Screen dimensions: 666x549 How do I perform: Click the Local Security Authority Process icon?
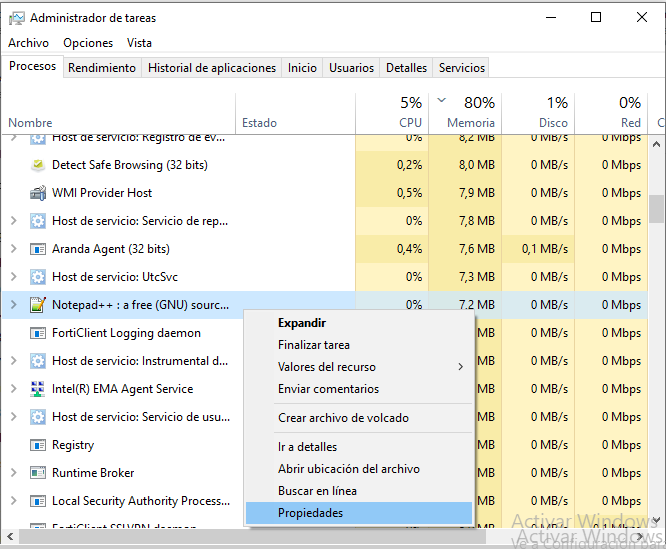click(x=38, y=501)
